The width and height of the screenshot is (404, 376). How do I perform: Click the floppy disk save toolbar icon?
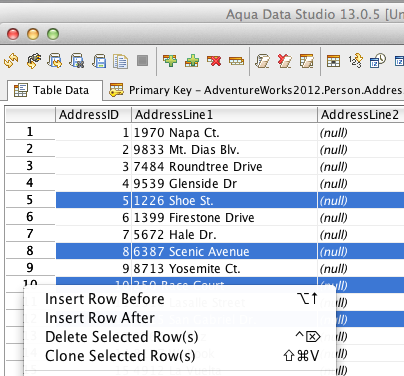pos(99,61)
